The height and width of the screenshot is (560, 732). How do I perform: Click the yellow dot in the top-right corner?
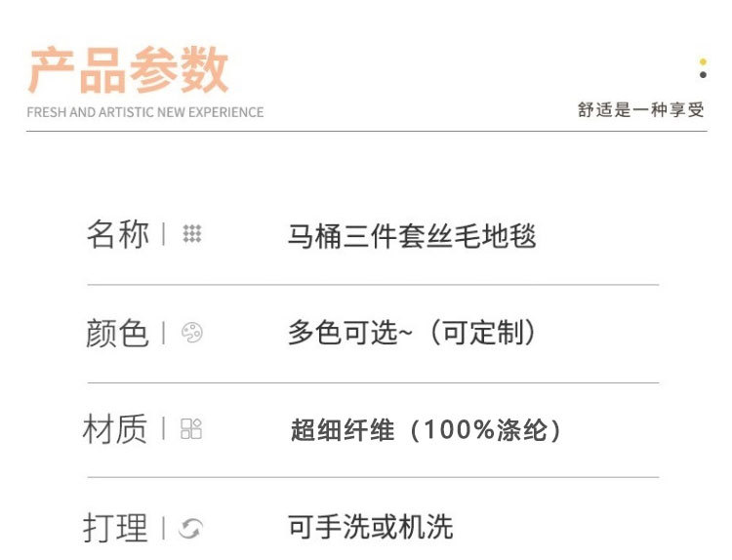pyautogui.click(x=703, y=62)
